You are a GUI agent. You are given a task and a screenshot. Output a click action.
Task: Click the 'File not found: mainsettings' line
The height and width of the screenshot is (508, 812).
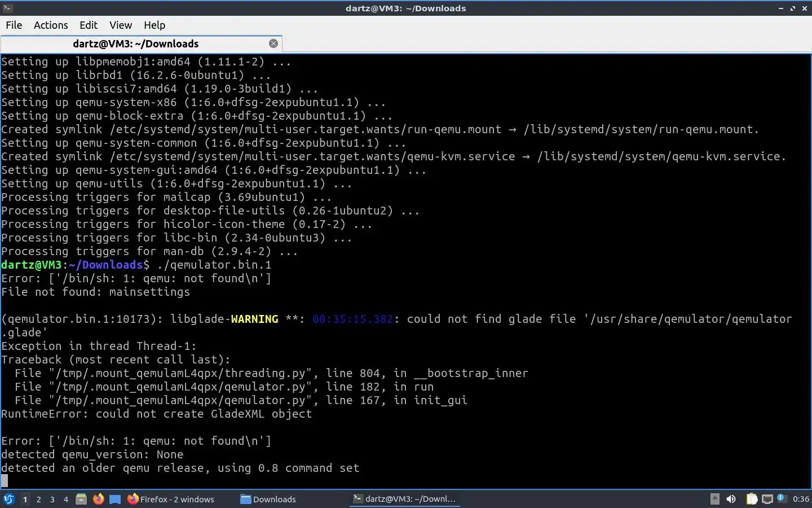[95, 292]
